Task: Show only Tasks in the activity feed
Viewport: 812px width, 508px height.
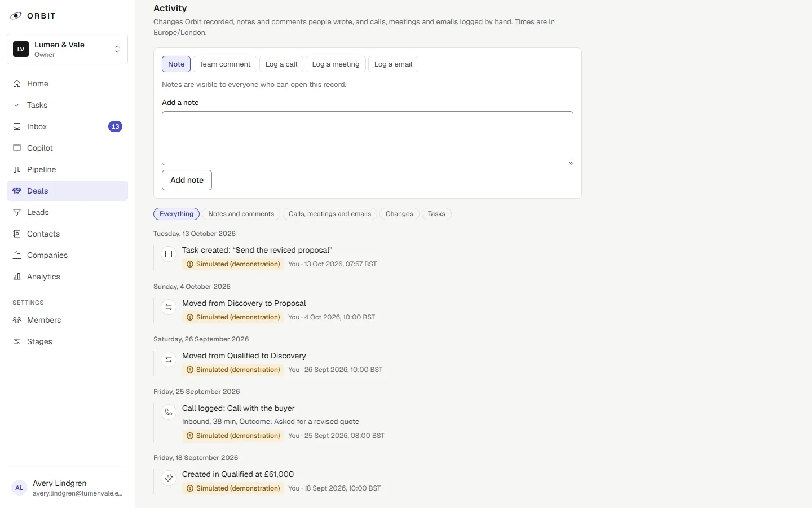Action: (x=436, y=214)
